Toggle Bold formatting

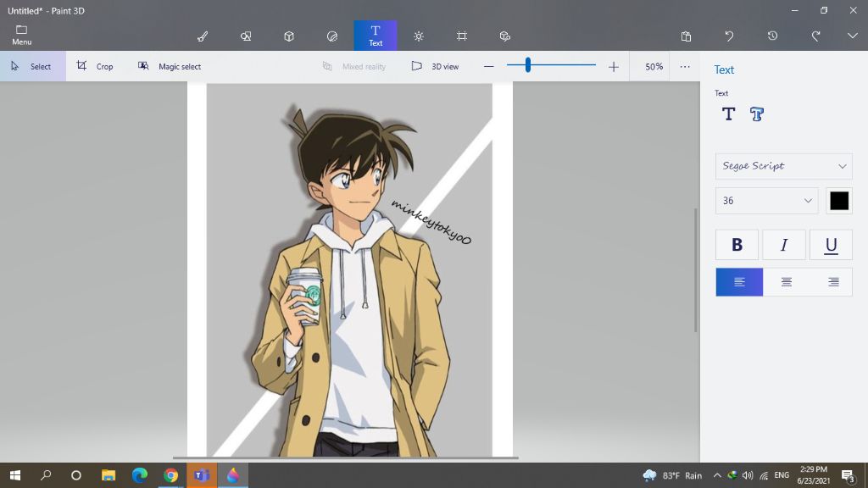[x=737, y=245]
